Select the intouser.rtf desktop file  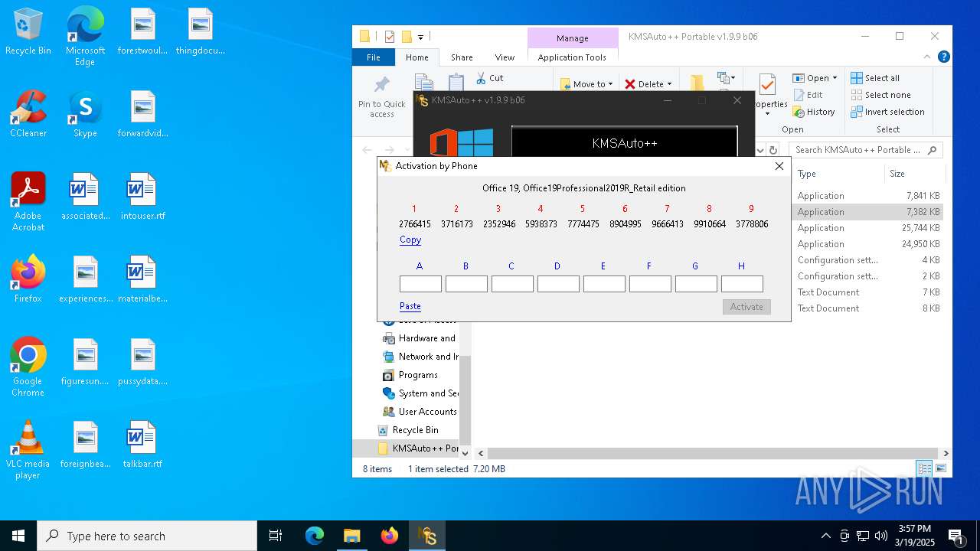click(142, 197)
